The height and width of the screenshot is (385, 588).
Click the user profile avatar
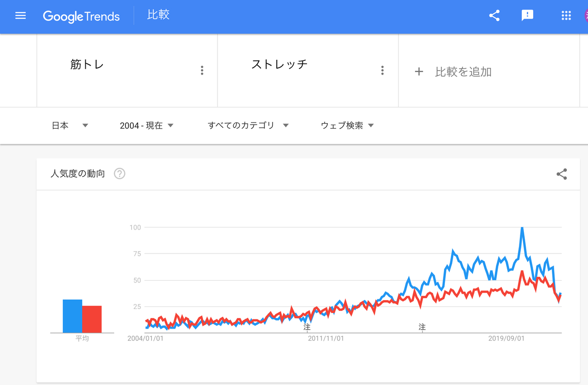point(586,15)
